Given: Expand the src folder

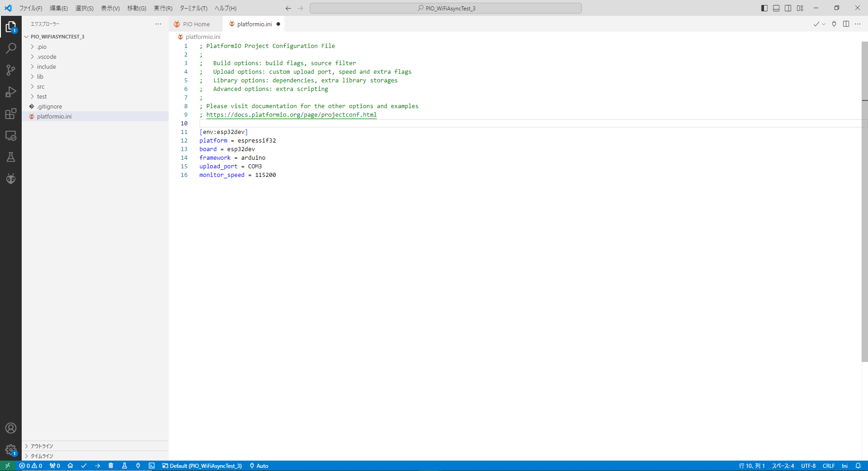Looking at the screenshot, I should tap(41, 86).
